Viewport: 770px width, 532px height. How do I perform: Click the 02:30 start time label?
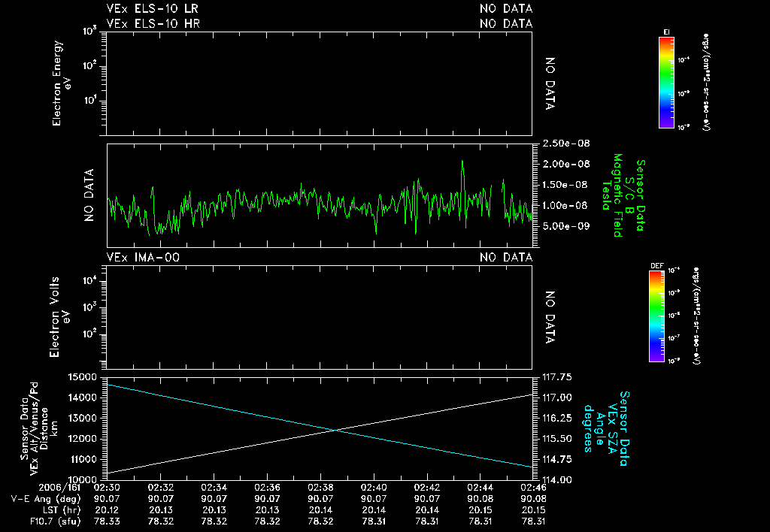[107, 488]
